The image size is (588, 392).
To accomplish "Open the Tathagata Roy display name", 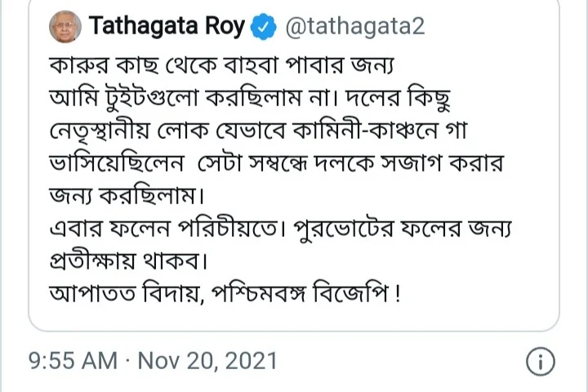I will [x=167, y=27].
